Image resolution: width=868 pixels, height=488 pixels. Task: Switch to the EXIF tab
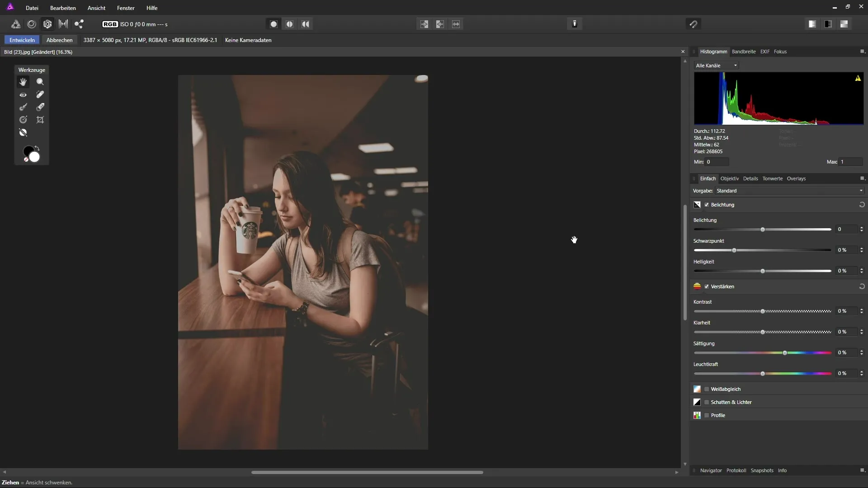click(765, 52)
